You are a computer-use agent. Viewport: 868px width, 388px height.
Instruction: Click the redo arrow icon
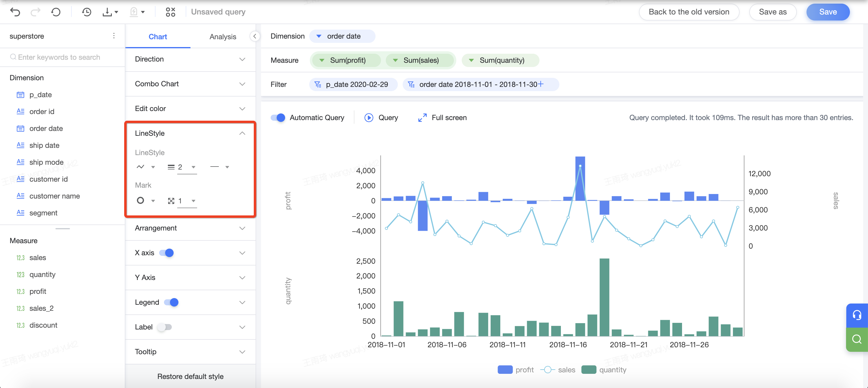tap(35, 12)
